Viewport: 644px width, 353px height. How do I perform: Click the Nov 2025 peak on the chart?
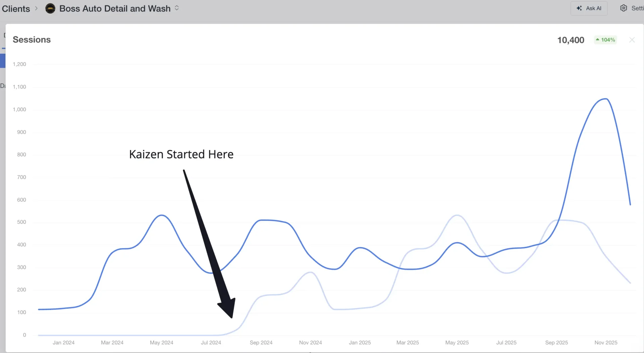click(605, 99)
